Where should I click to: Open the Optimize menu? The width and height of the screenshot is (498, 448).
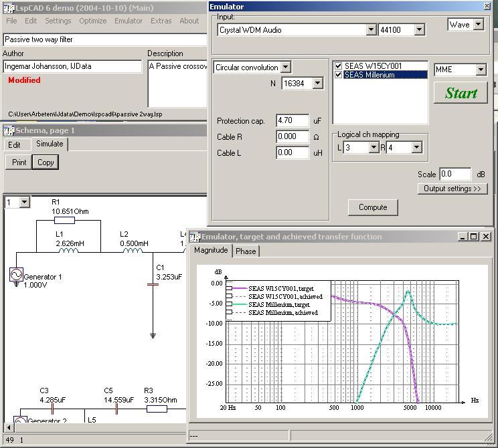(x=93, y=21)
